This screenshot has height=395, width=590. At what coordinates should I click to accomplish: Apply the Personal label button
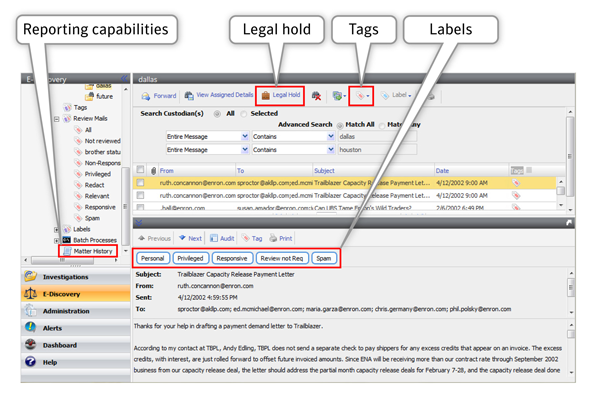pyautogui.click(x=152, y=258)
